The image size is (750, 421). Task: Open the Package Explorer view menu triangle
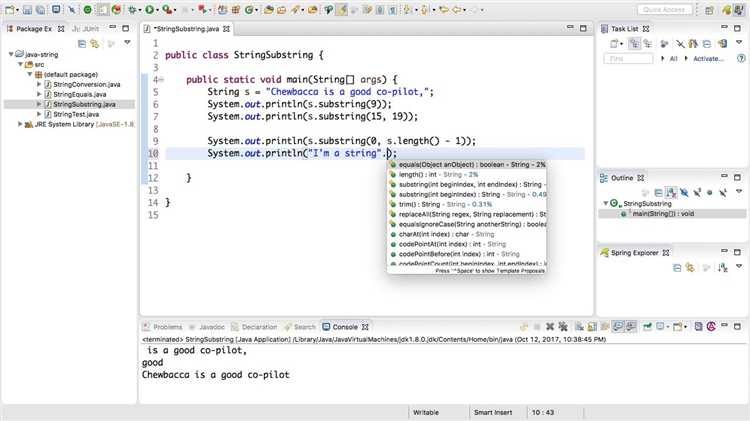coord(127,43)
